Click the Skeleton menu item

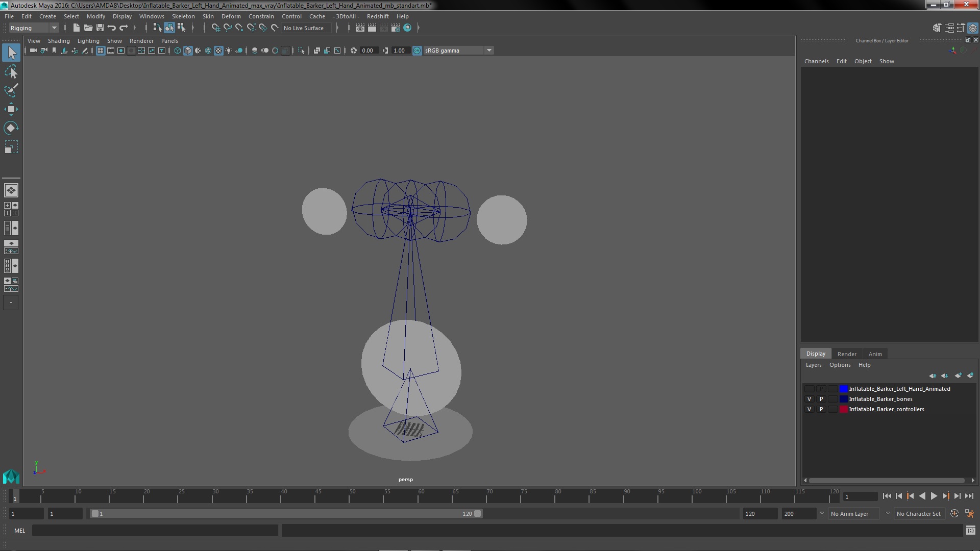click(184, 16)
